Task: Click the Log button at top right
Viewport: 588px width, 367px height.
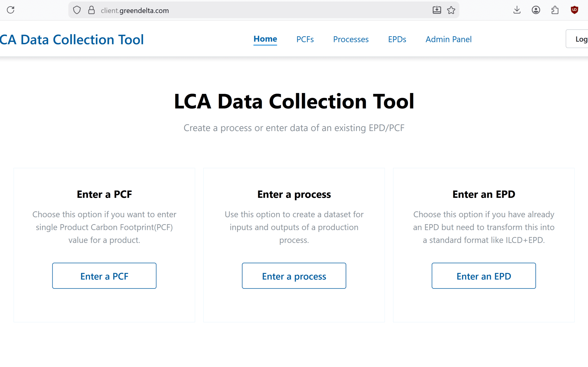Action: pyautogui.click(x=579, y=39)
